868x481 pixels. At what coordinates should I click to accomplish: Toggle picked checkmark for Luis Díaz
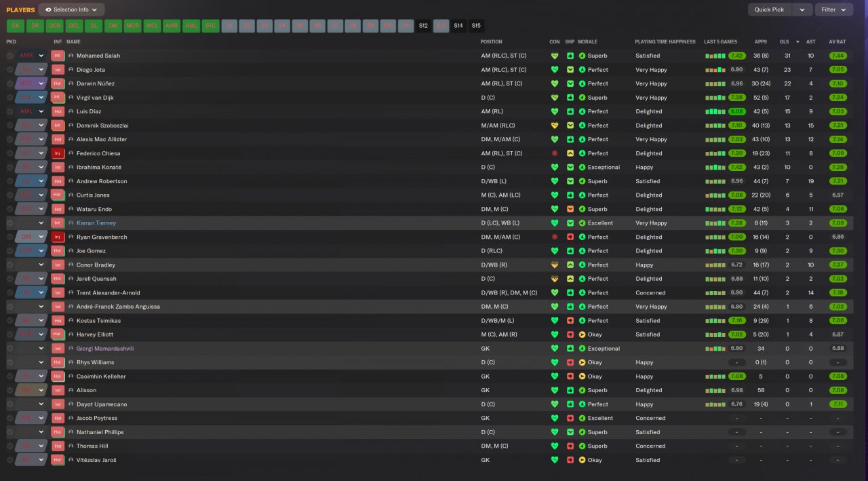pos(10,111)
